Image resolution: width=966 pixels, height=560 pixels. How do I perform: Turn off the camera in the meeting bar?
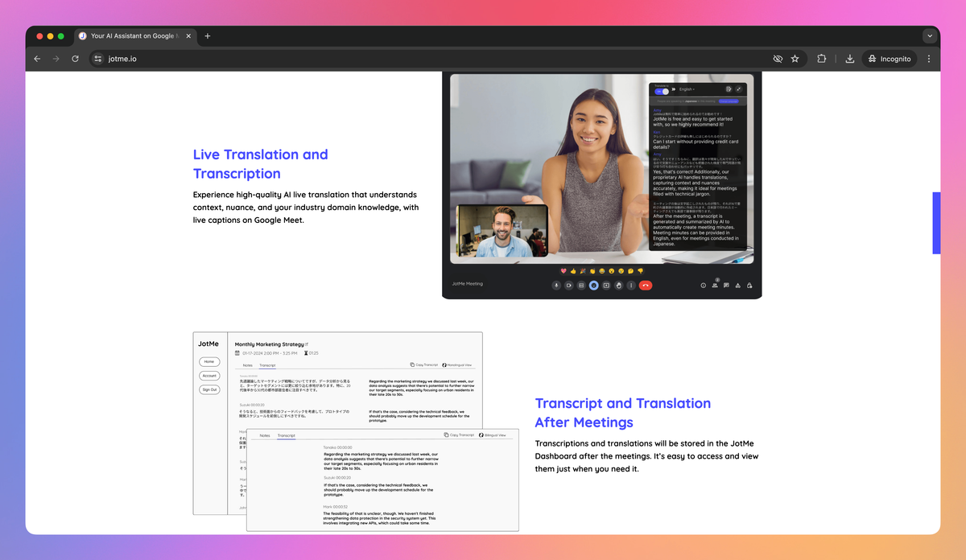pos(569,285)
